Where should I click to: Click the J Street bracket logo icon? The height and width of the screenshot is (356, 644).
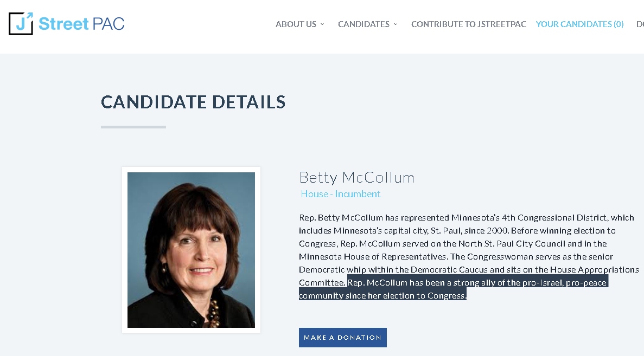[21, 24]
